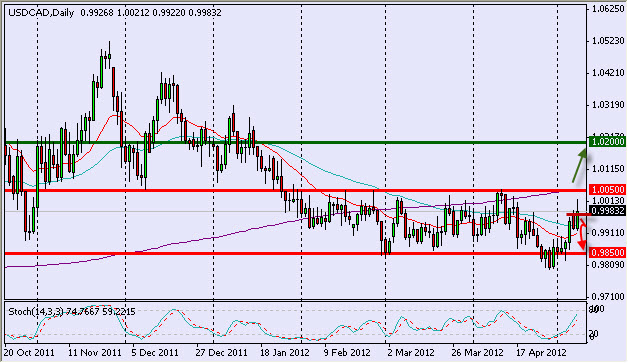This screenshot has width=628, height=363.
Task: Select the green upward arrow near 1.01150
Action: (x=580, y=165)
